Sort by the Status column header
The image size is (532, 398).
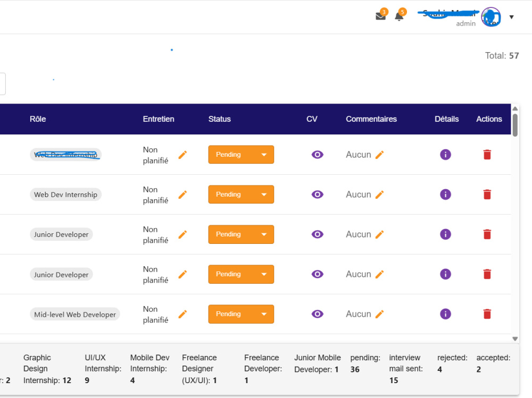[220, 119]
